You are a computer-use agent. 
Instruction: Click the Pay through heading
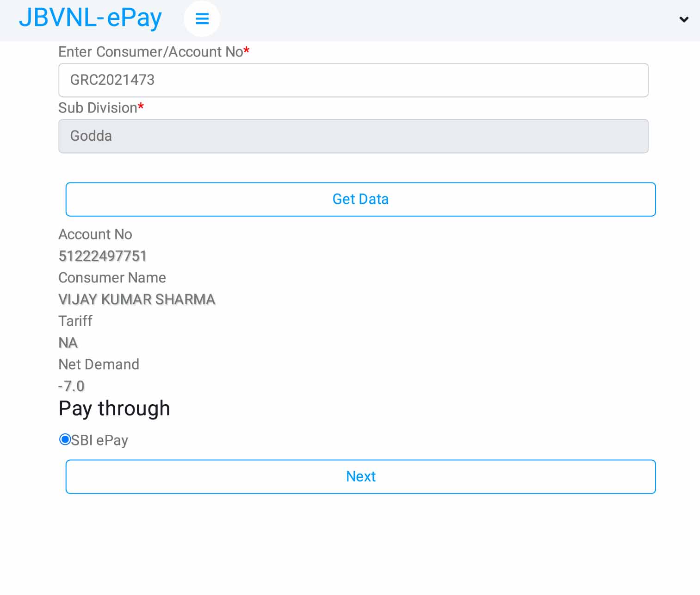(114, 409)
